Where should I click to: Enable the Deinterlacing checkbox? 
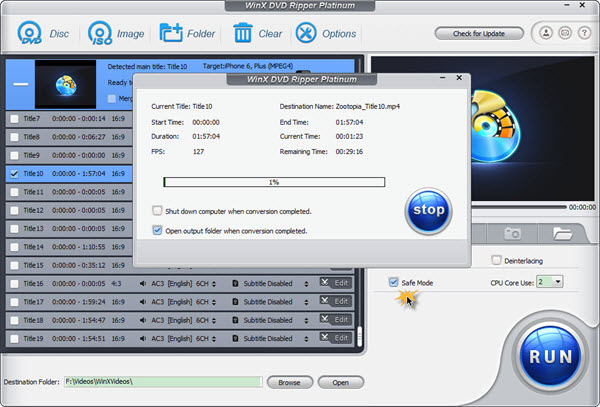click(496, 260)
